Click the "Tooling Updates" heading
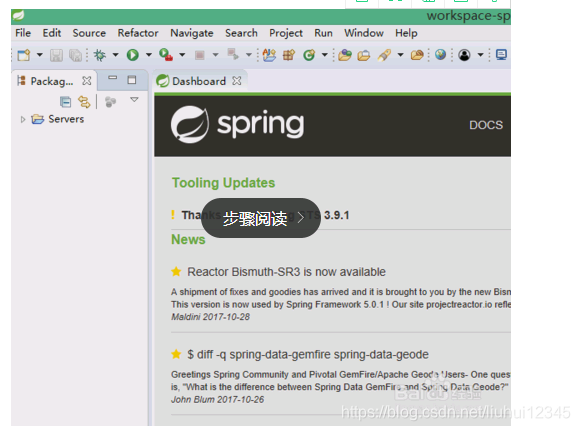The width and height of the screenshot is (580, 431). click(x=223, y=183)
